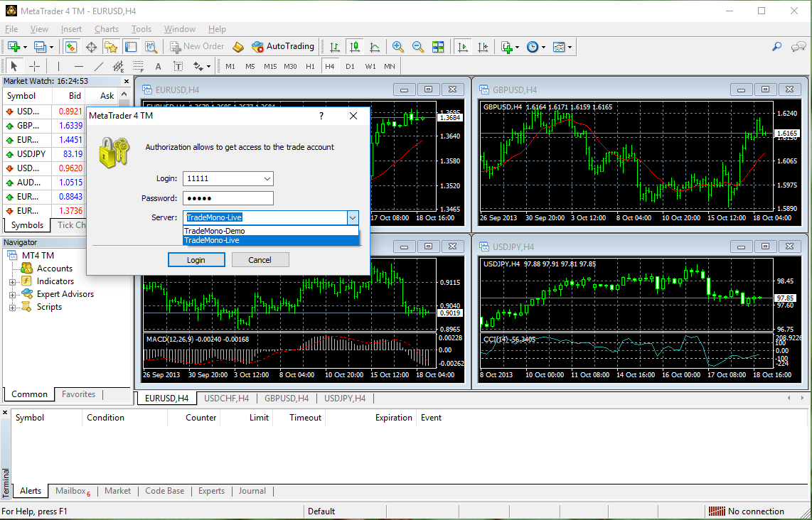Click the Login account number field
This screenshot has height=520, width=812.
click(x=223, y=179)
